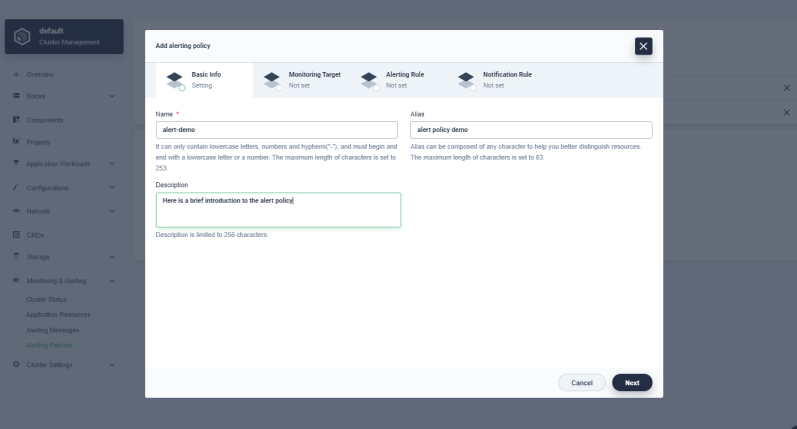Open Components in the sidebar

[x=45, y=120]
